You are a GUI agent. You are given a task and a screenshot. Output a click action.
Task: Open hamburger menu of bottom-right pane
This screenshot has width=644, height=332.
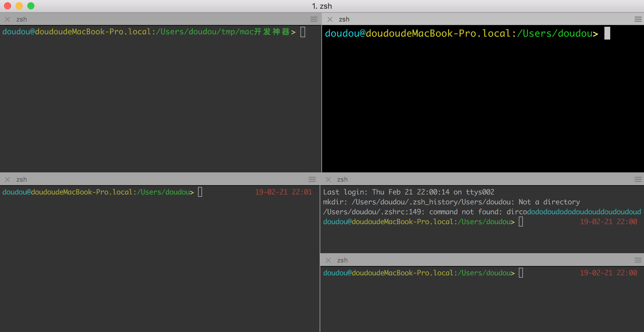(638, 260)
